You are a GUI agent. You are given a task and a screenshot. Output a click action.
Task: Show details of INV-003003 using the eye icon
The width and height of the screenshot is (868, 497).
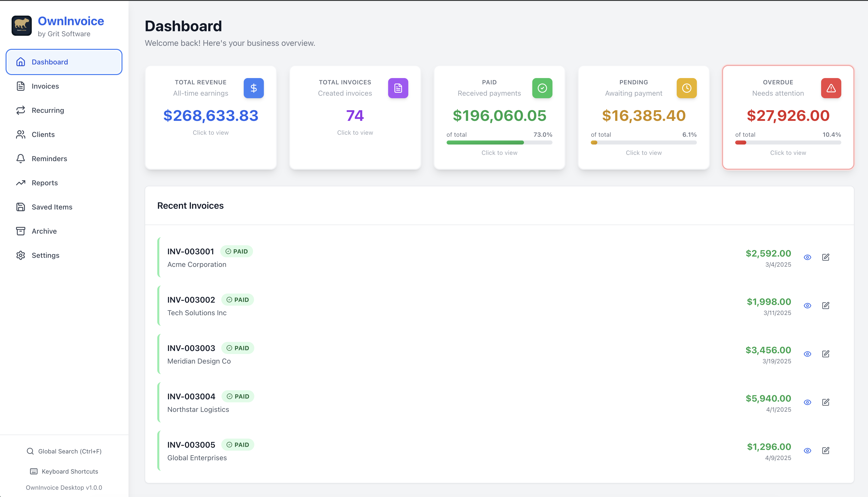coord(808,354)
